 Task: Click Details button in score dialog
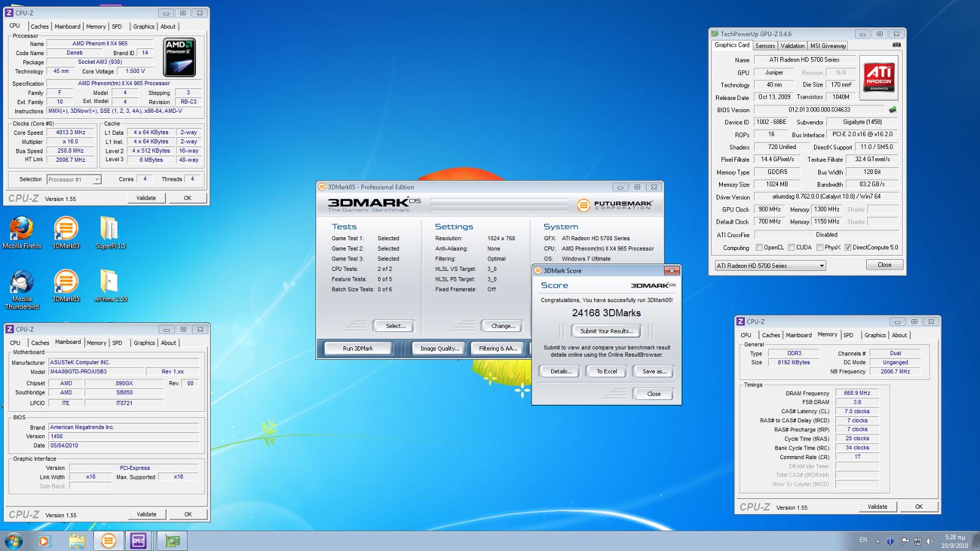(x=560, y=371)
